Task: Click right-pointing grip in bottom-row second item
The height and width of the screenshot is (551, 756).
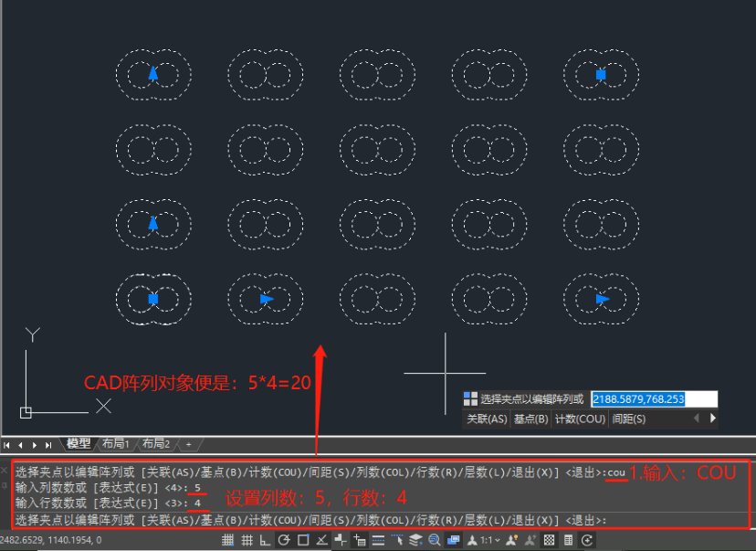Action: pos(267,299)
